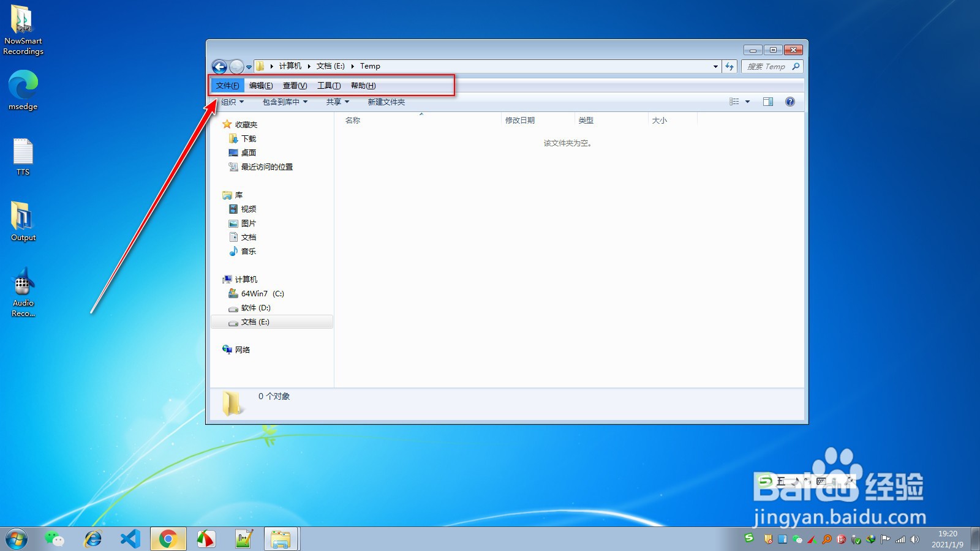
Task: Open the address bar history dropdown arrow
Action: (x=715, y=66)
